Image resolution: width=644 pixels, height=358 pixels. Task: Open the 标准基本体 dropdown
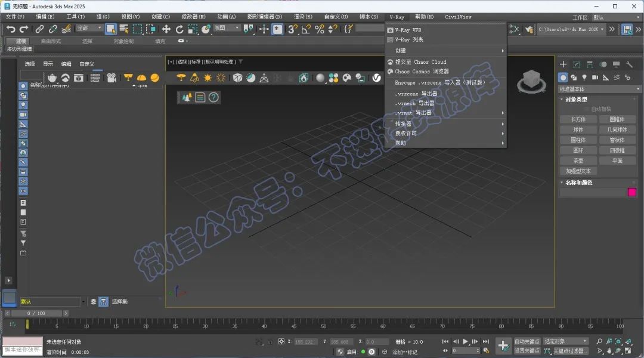pos(599,89)
